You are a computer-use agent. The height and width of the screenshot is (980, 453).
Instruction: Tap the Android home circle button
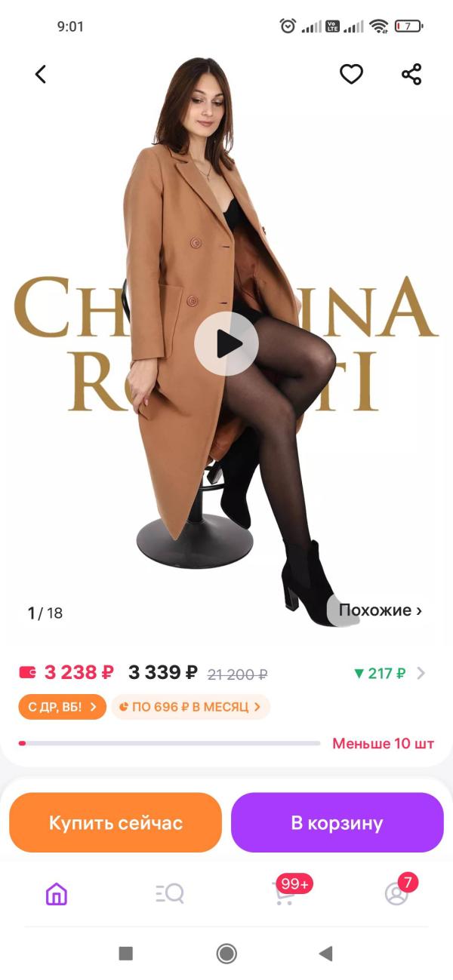tap(226, 954)
